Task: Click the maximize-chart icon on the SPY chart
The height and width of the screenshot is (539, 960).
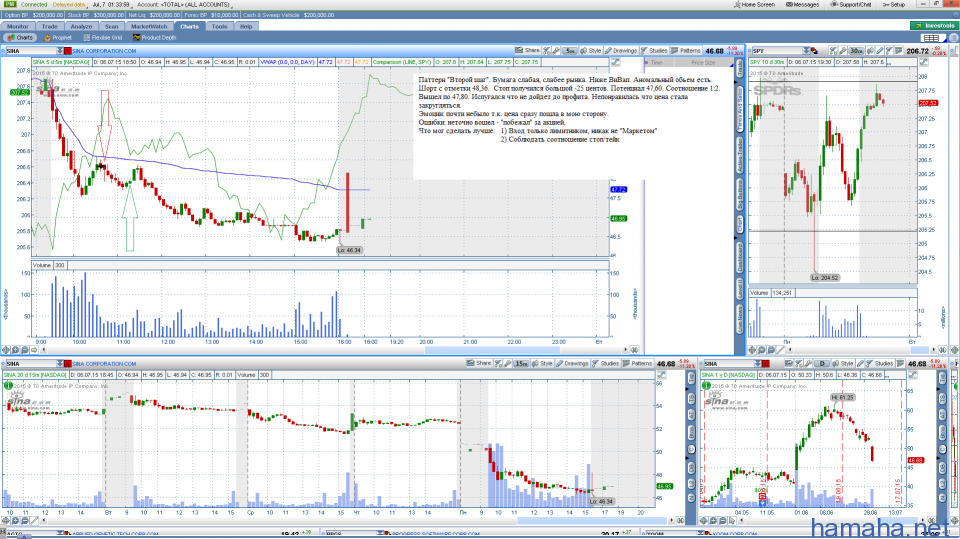Action: 923,62
